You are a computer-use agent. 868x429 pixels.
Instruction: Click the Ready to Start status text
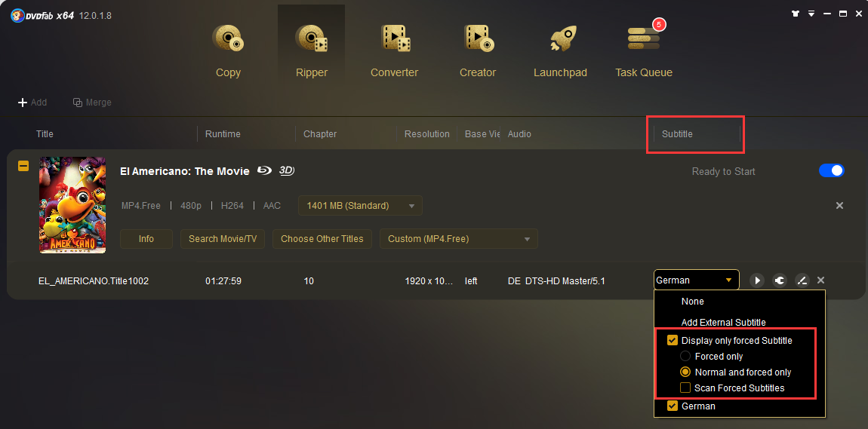[724, 171]
